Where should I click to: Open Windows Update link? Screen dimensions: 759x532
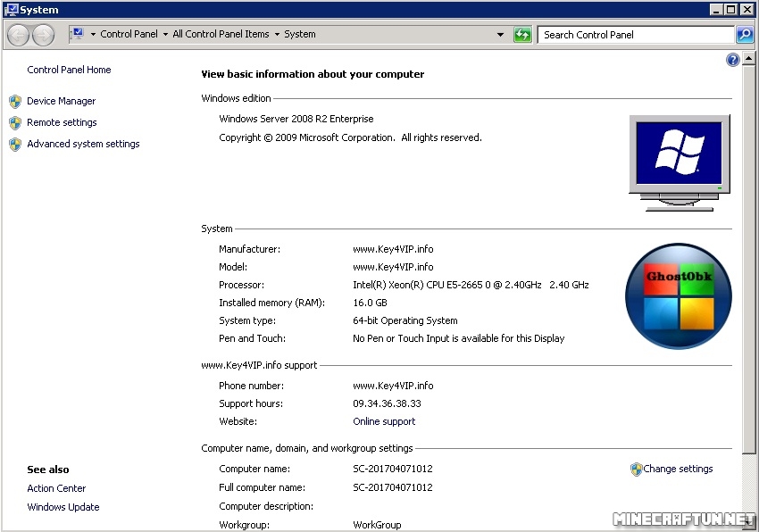(x=63, y=507)
